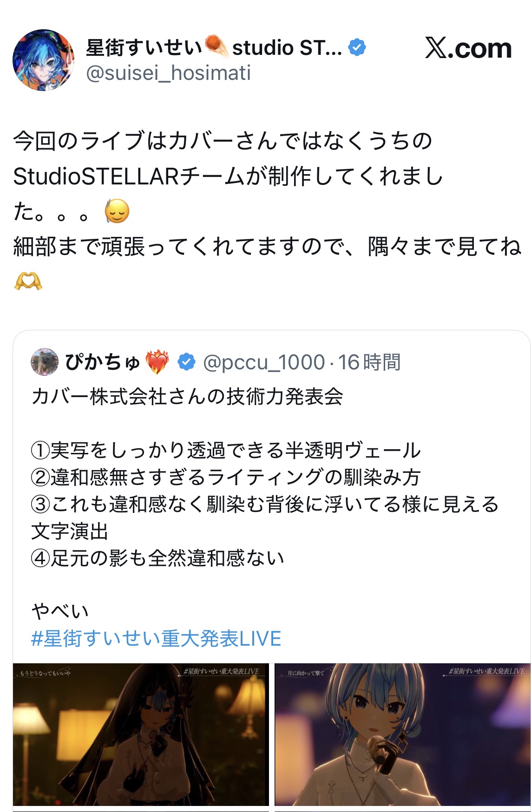Open hashtag #星街すいせい重大発表LIVE

(156, 638)
